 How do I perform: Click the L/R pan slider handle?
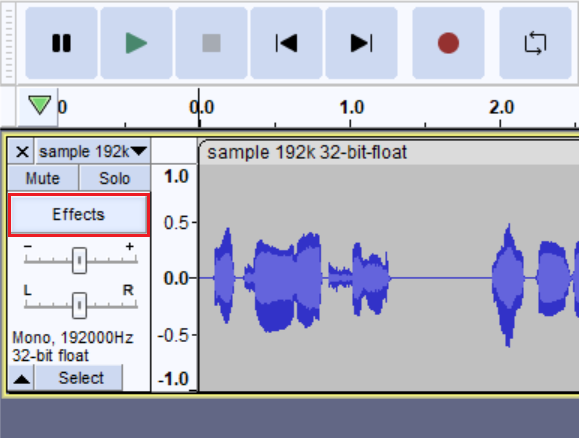tap(79, 305)
